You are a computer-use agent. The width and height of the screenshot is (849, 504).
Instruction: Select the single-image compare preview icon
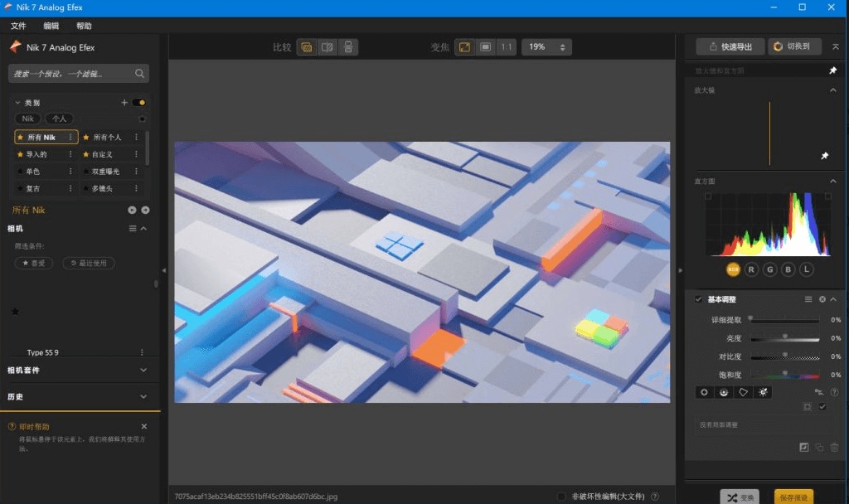point(305,47)
